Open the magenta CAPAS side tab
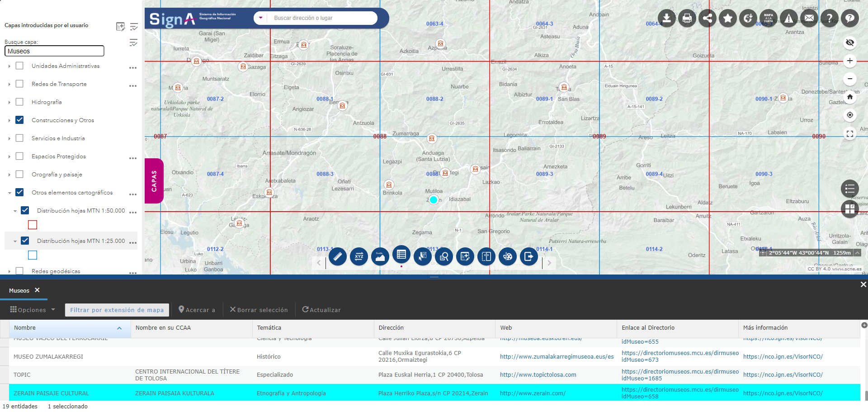 (x=154, y=181)
